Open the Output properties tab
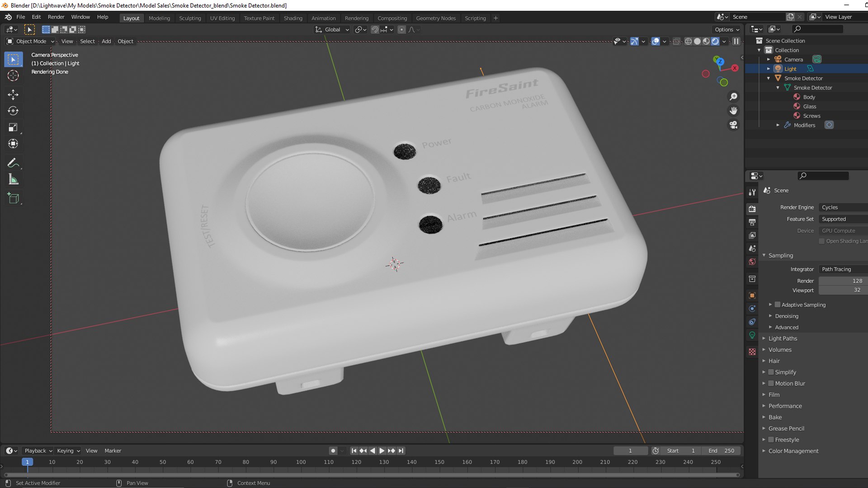Screen dimensions: 868x488 (x=752, y=222)
